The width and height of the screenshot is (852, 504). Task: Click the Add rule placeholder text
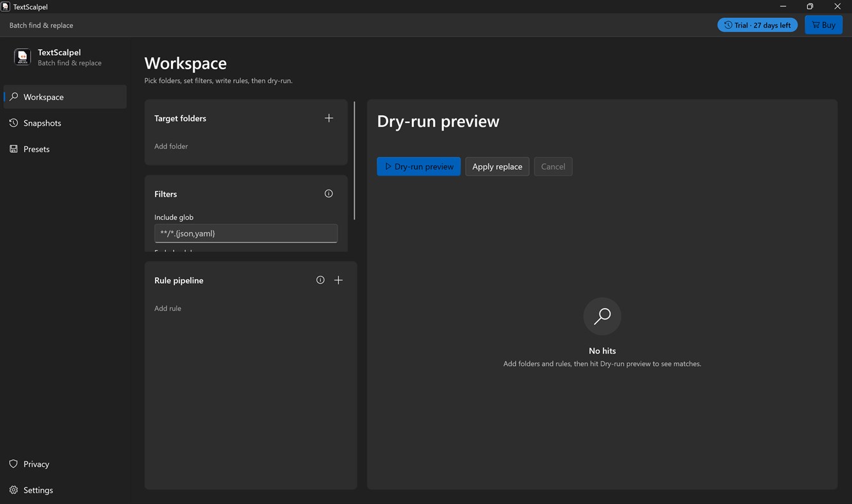168,308
